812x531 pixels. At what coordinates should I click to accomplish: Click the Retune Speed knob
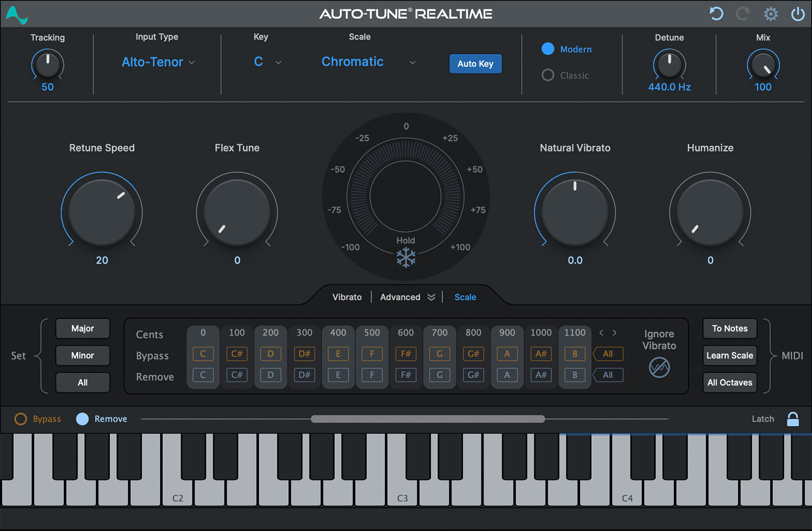tap(102, 212)
